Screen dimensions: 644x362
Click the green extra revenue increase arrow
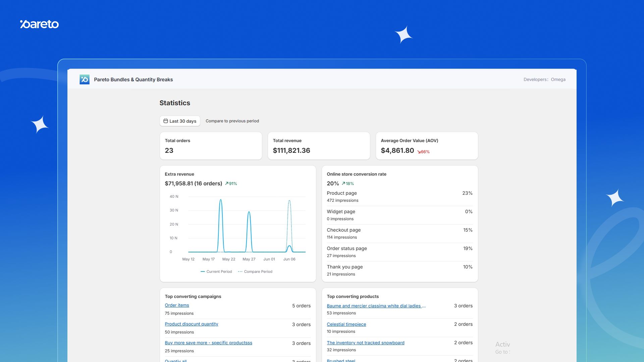(x=227, y=184)
